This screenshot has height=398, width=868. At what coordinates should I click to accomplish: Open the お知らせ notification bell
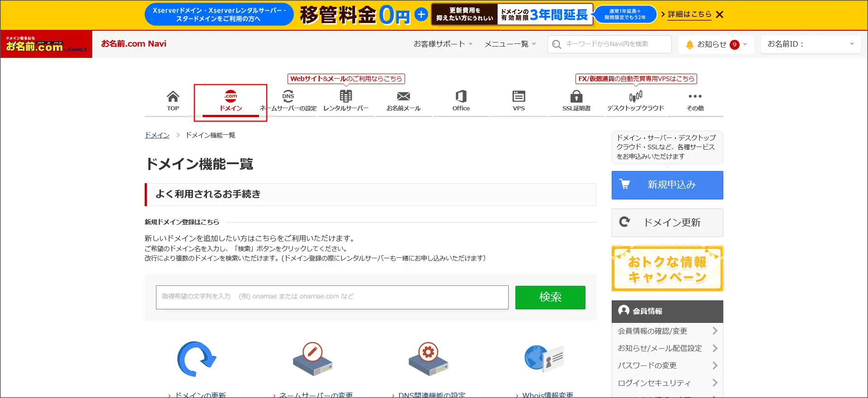click(690, 44)
